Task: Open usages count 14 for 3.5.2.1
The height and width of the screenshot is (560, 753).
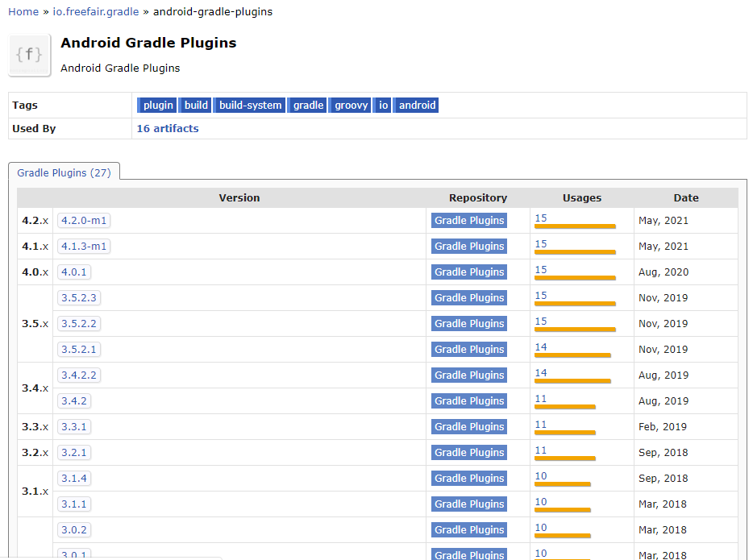Action: coord(541,347)
